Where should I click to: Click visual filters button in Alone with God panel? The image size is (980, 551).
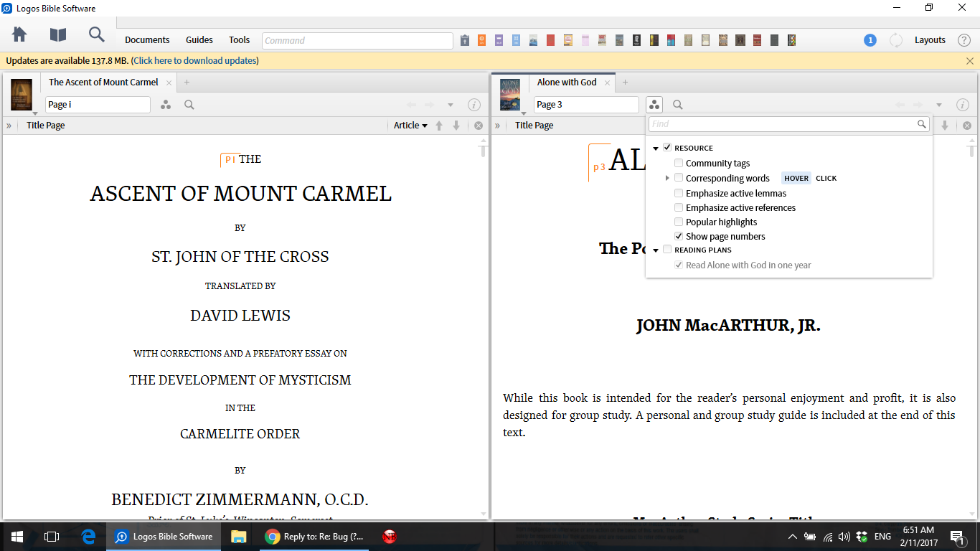(x=654, y=105)
